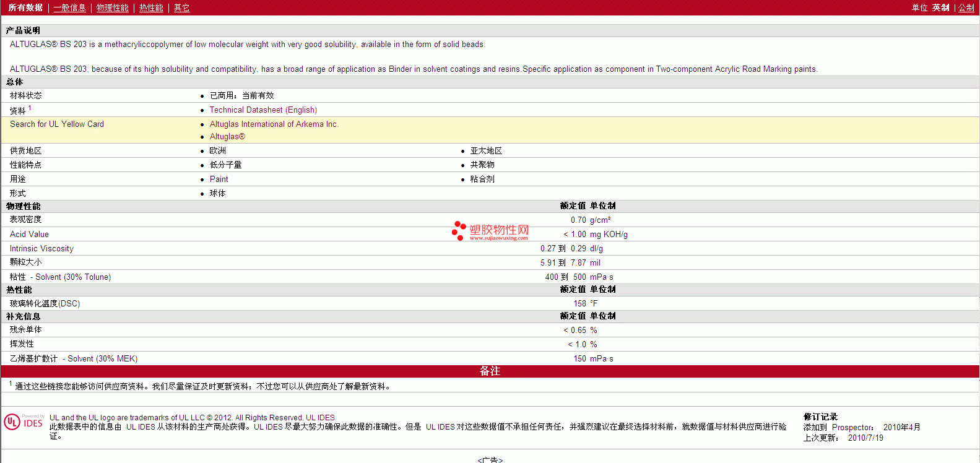Select the 共聚物 feature entry
Screen dimensions: 980x463
click(482, 165)
